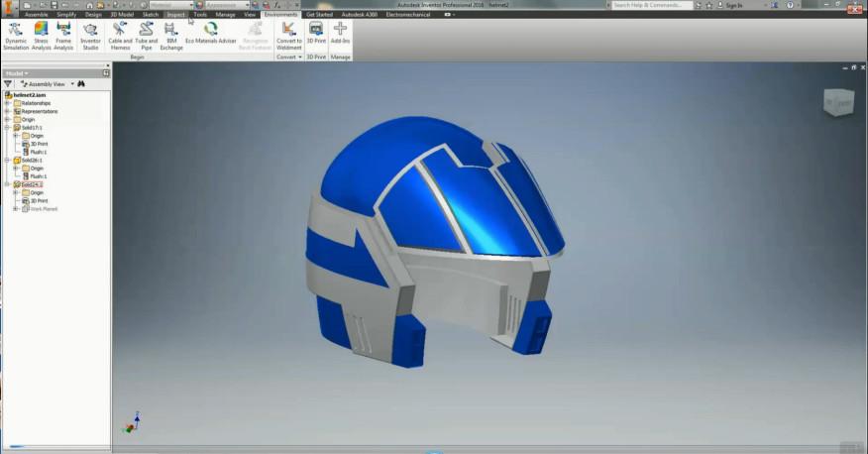Image resolution: width=868 pixels, height=454 pixels.
Task: Open Inventor Studio
Action: 90,36
